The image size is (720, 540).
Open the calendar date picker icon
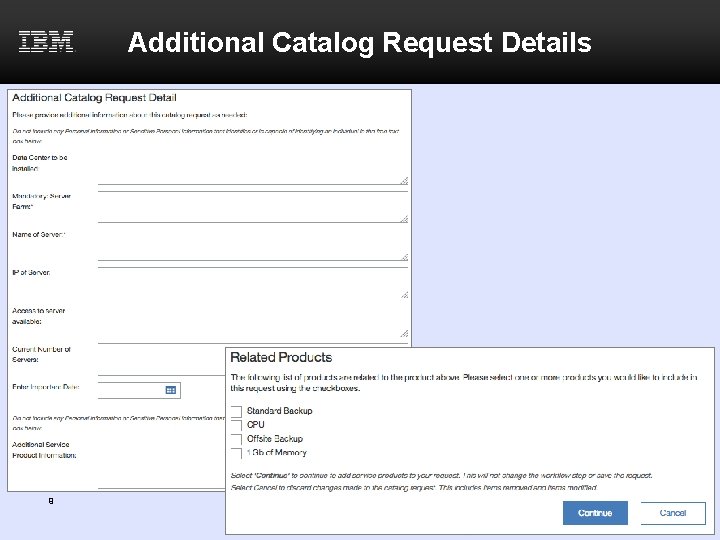(x=171, y=389)
